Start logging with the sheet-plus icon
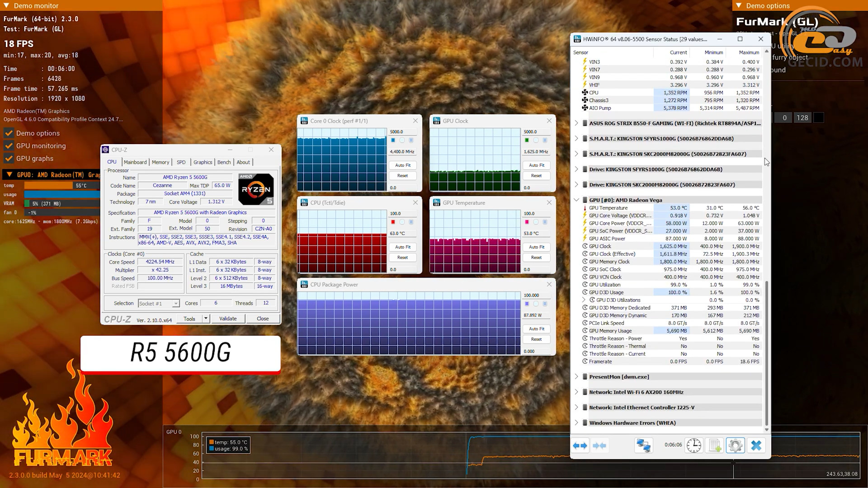 point(715,446)
